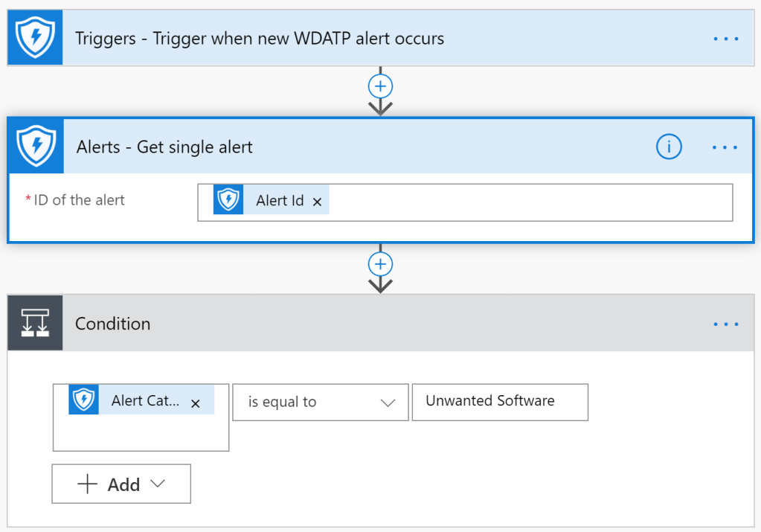Image resolution: width=761 pixels, height=532 pixels.
Task: Click the Triggers step title
Action: pos(260,38)
